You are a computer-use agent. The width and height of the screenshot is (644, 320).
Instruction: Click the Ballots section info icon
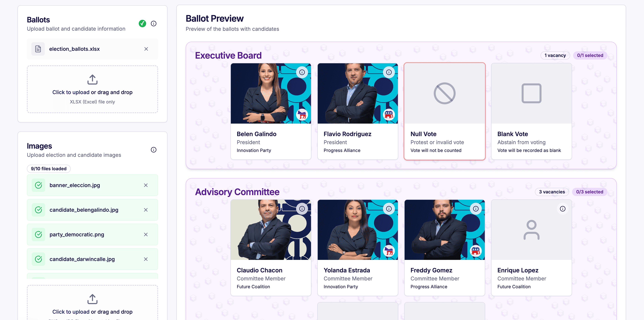153,24
